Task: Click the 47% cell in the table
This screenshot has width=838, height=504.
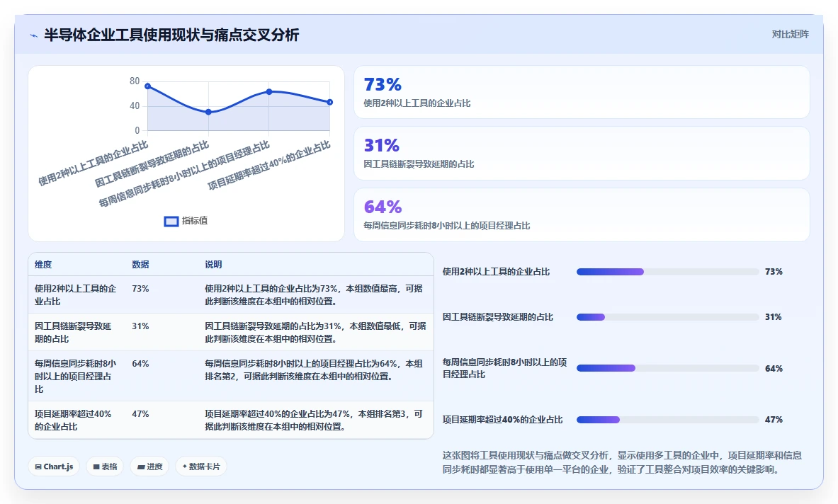Action: [x=140, y=414]
